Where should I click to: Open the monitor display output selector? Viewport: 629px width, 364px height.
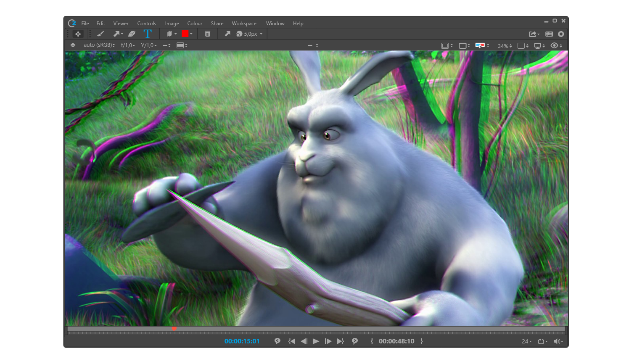click(539, 46)
